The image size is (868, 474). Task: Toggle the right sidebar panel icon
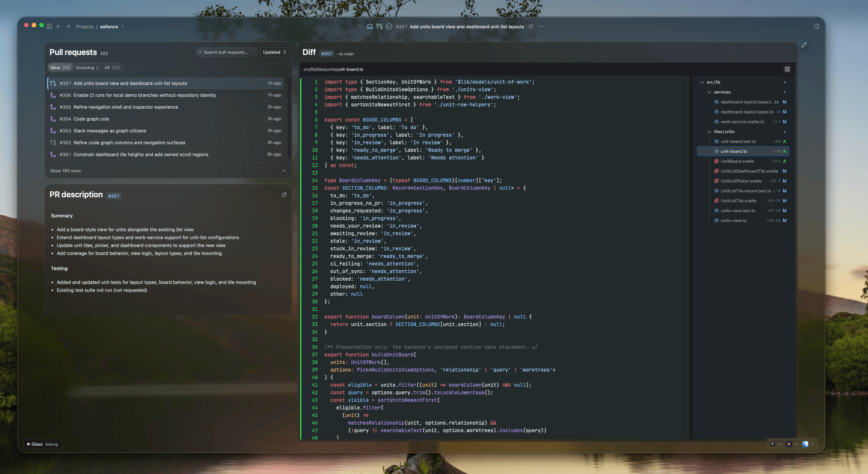(816, 26)
